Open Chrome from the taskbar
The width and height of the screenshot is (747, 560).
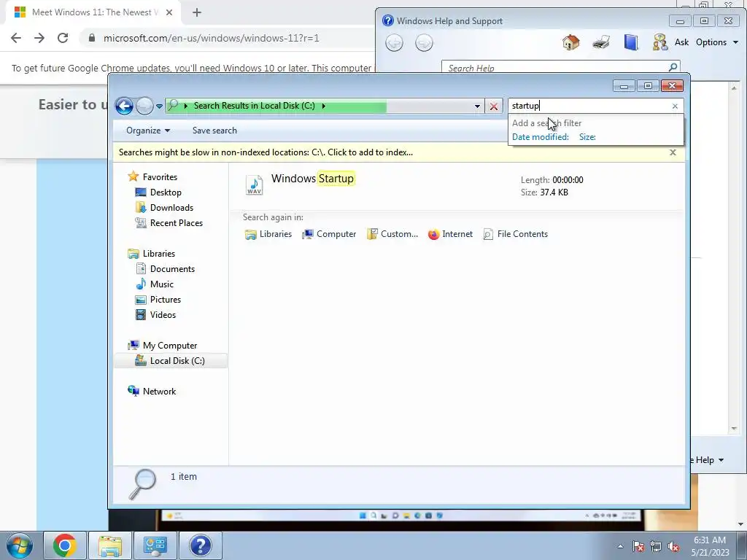65,545
